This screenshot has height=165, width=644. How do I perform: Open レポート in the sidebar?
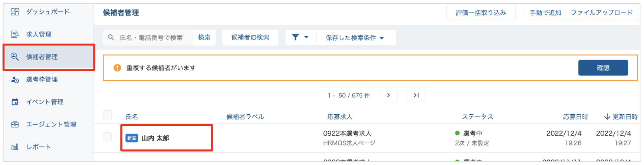pyautogui.click(x=38, y=147)
